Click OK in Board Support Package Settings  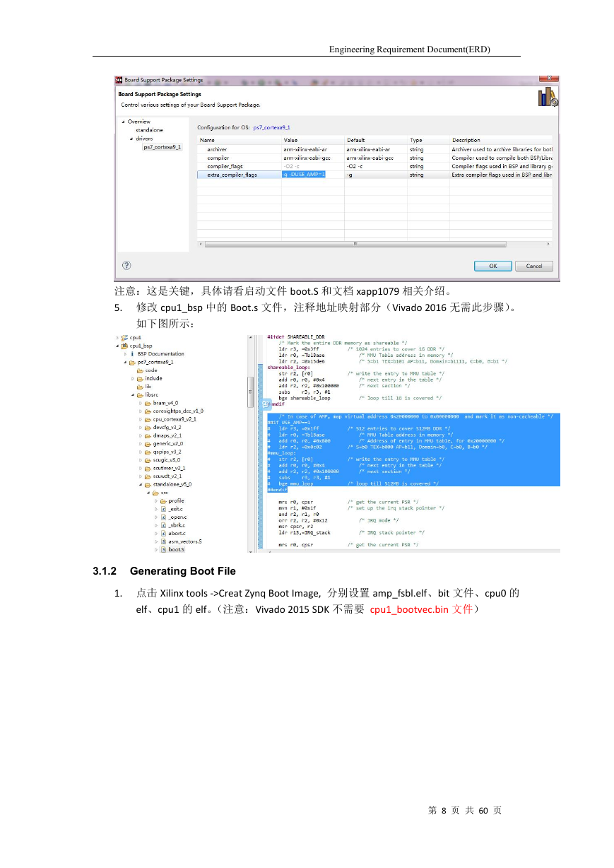click(x=492, y=266)
